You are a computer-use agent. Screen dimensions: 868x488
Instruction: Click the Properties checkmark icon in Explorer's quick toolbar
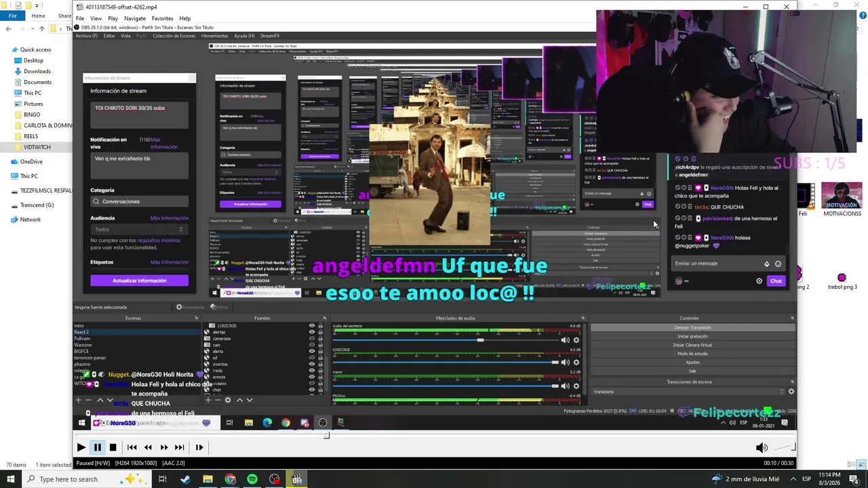point(18,5)
